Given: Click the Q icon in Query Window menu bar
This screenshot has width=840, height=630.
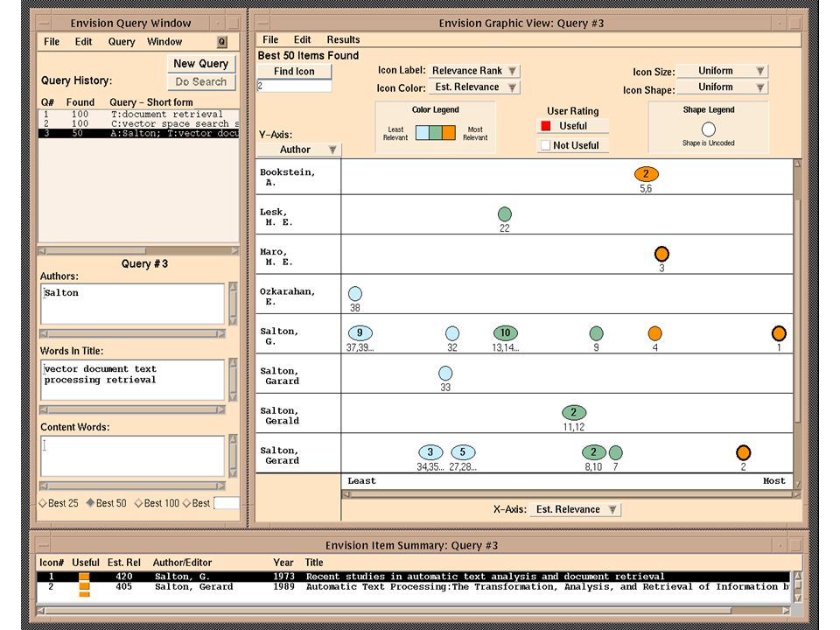Looking at the screenshot, I should click(221, 42).
